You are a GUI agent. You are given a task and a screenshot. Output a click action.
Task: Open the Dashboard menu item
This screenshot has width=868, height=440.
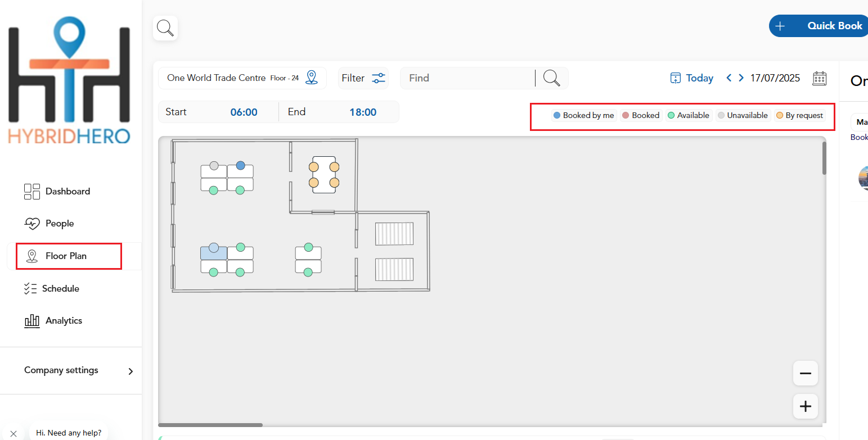pyautogui.click(x=68, y=191)
